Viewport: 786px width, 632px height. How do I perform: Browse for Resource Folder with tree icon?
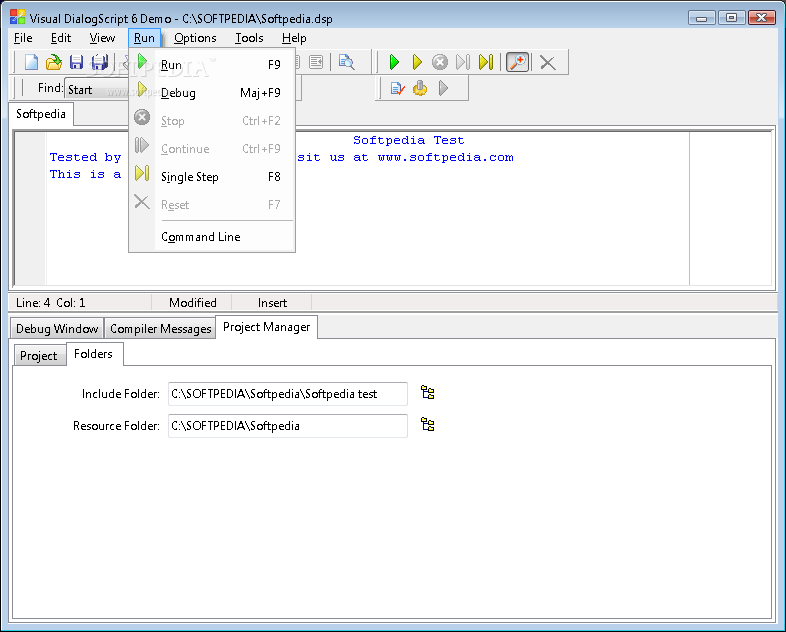[x=428, y=425]
